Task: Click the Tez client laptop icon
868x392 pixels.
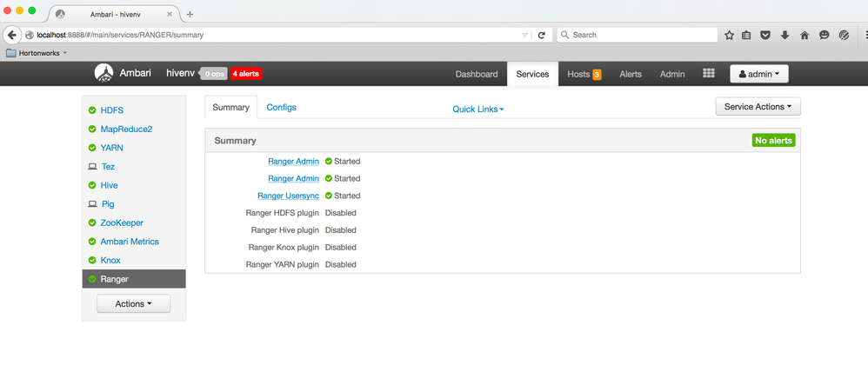Action: (92, 166)
